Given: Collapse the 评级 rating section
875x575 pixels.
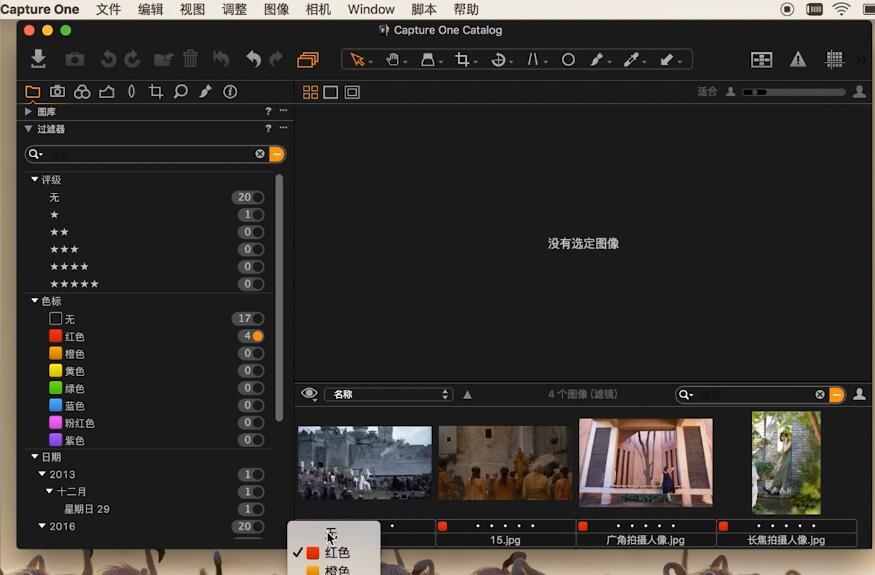Looking at the screenshot, I should pos(35,180).
